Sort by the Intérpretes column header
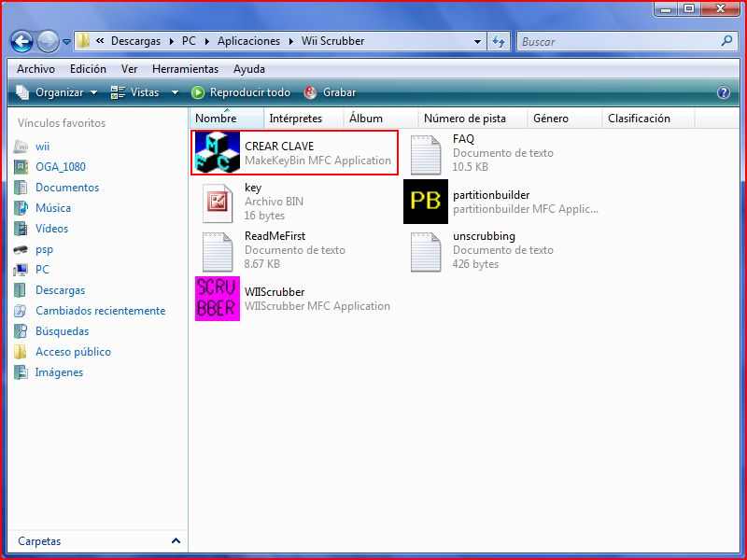Viewport: 747px width, 560px height. (x=303, y=119)
